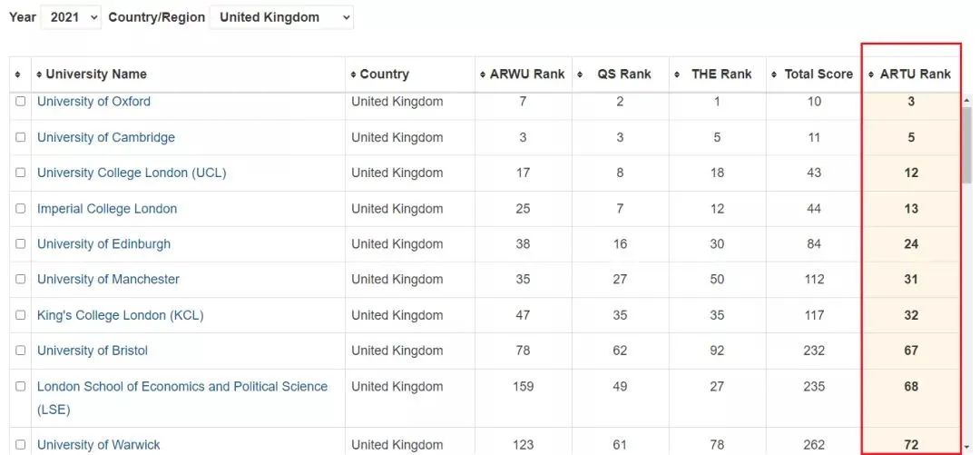Sort table by ARWU Rank icon
This screenshot has height=455, width=980.
tap(483, 74)
